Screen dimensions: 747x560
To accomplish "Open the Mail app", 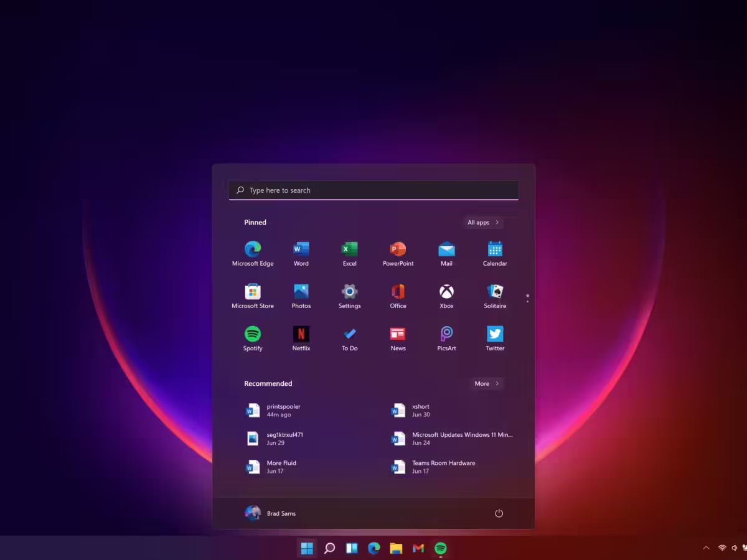I will coord(447,254).
